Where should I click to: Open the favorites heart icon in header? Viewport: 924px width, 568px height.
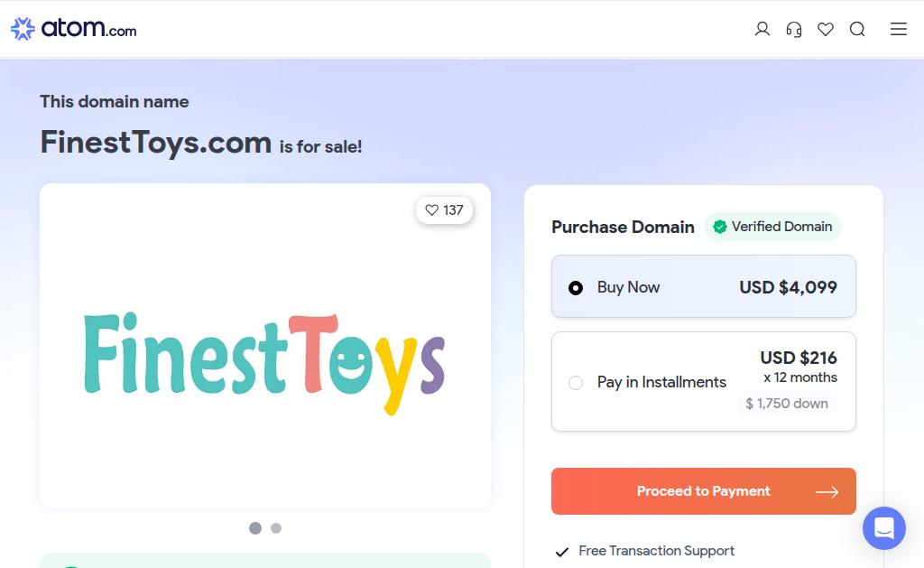coord(826,29)
